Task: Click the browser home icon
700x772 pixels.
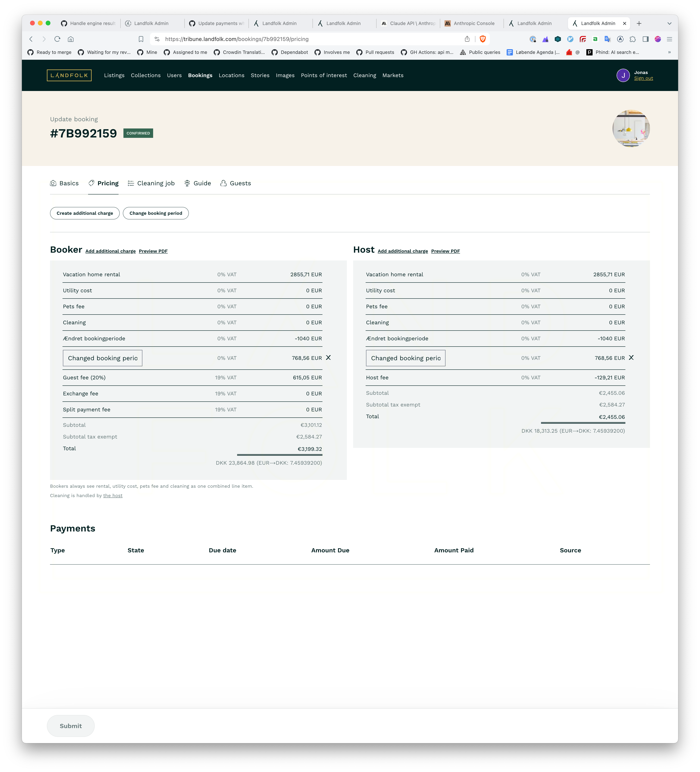Action: [71, 39]
